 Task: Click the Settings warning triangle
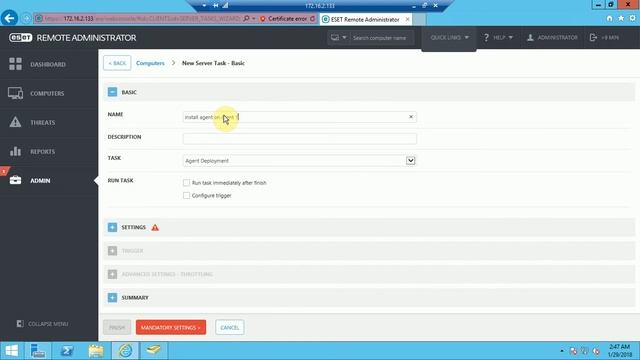click(155, 228)
